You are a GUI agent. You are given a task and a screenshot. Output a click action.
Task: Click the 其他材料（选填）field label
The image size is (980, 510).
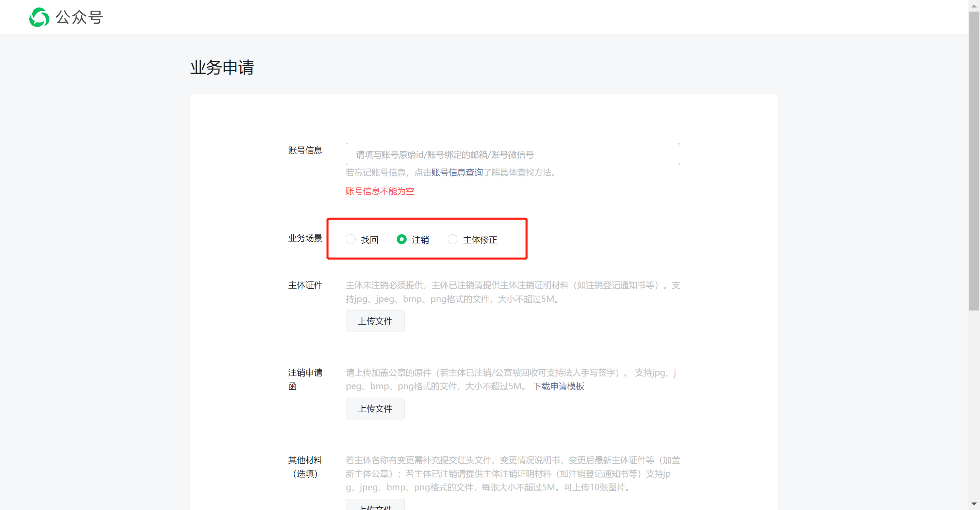305,467
